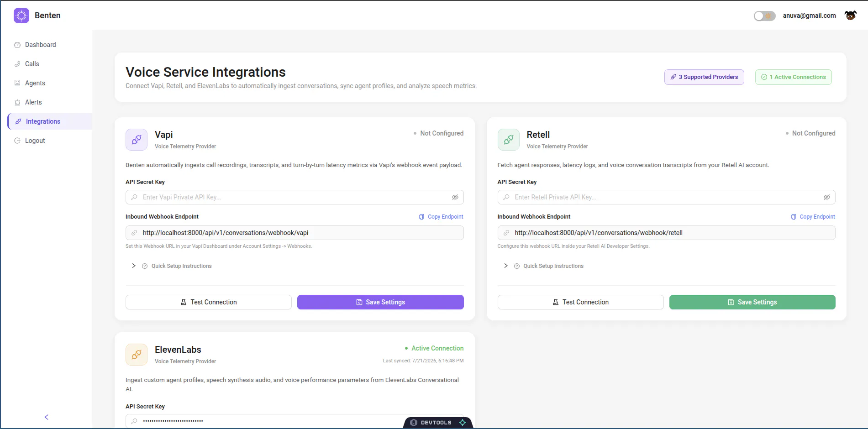Focus the Retell API Secret Key field
Viewport: 868px width, 429px height.
click(x=666, y=197)
